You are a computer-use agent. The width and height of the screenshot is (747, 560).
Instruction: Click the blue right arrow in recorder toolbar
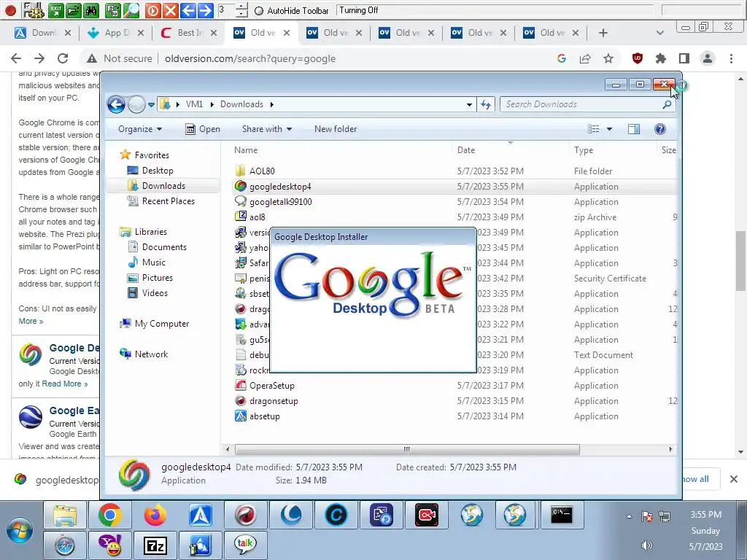[x=205, y=10]
